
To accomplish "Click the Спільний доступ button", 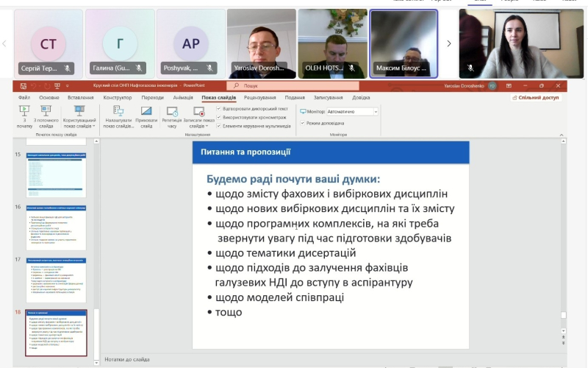I will point(536,98).
